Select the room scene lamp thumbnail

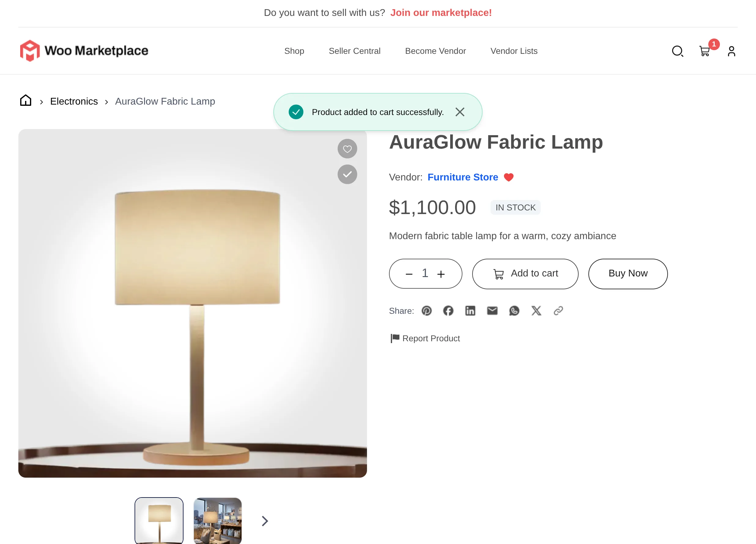(217, 521)
